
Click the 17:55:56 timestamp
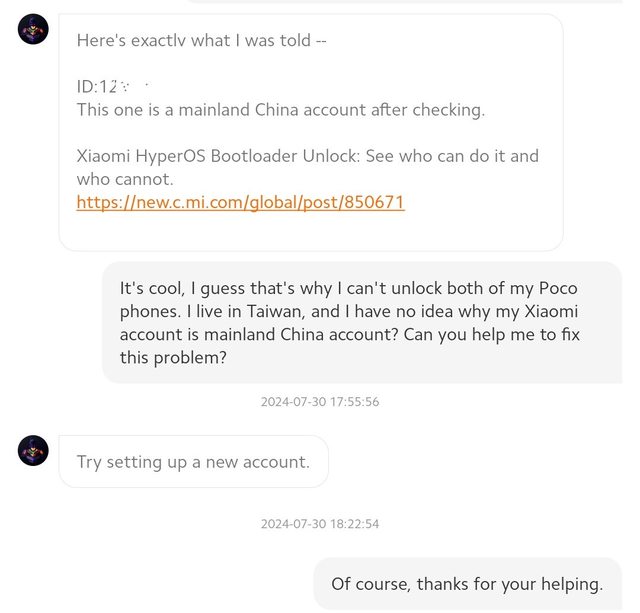click(320, 402)
